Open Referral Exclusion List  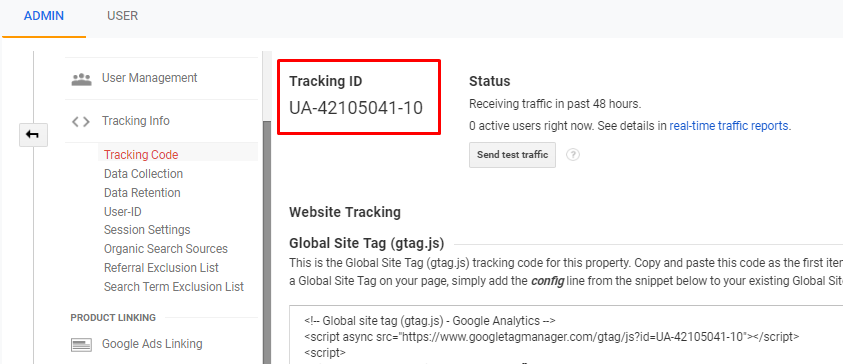(x=161, y=268)
